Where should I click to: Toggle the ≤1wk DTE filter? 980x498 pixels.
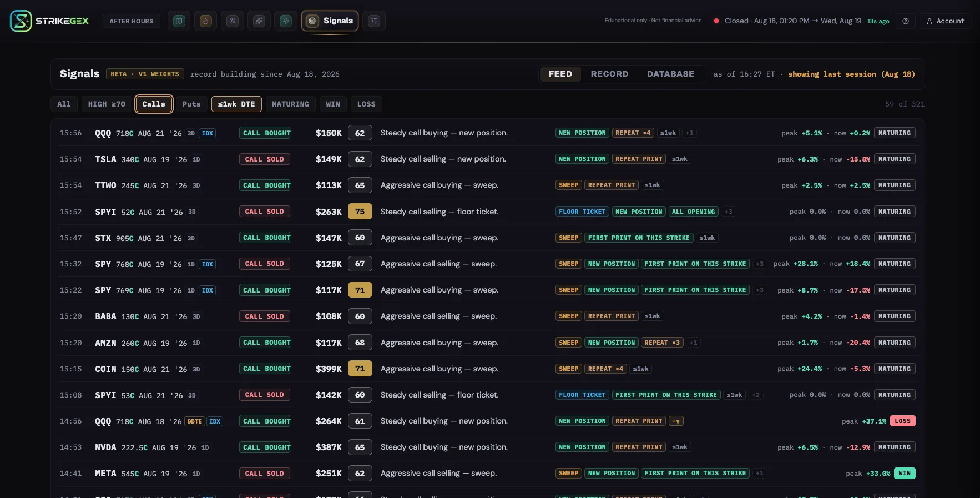236,104
